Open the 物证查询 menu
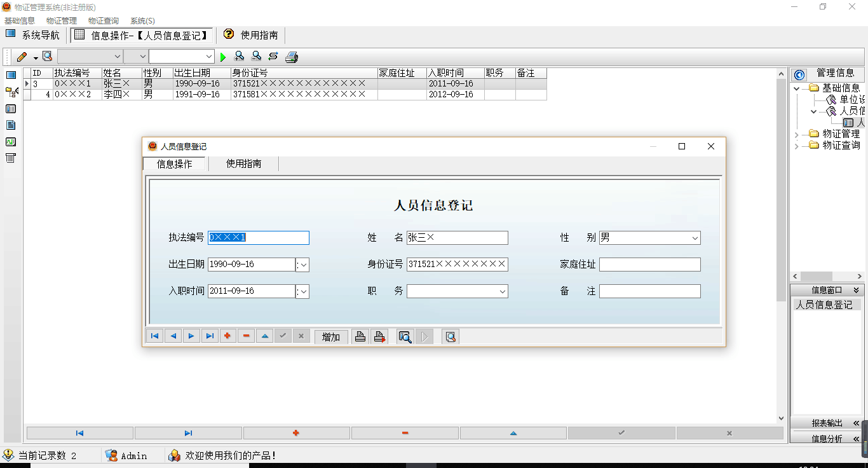 (104, 21)
